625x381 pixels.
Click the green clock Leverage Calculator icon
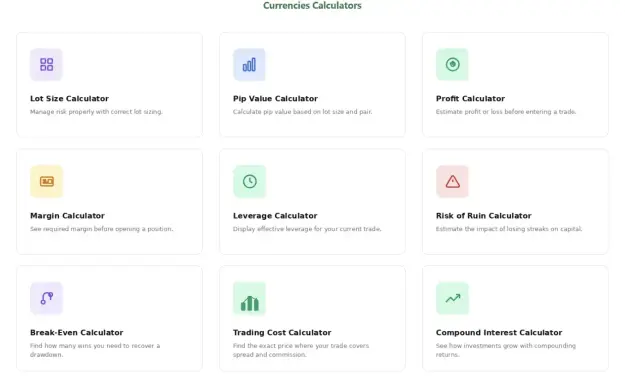coord(249,181)
